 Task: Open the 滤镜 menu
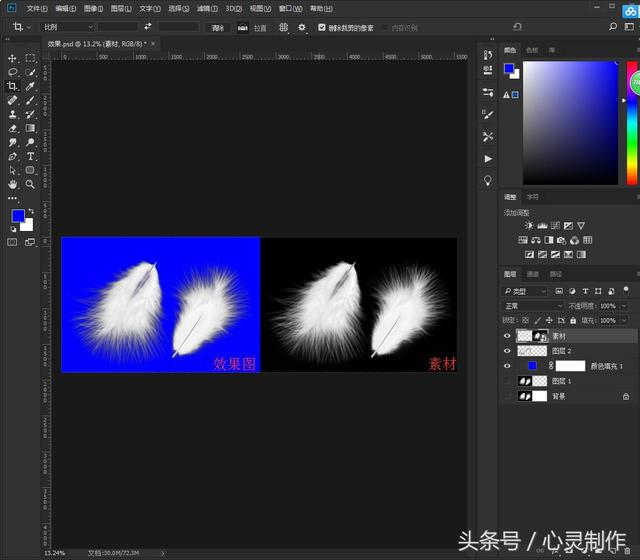tap(207, 8)
